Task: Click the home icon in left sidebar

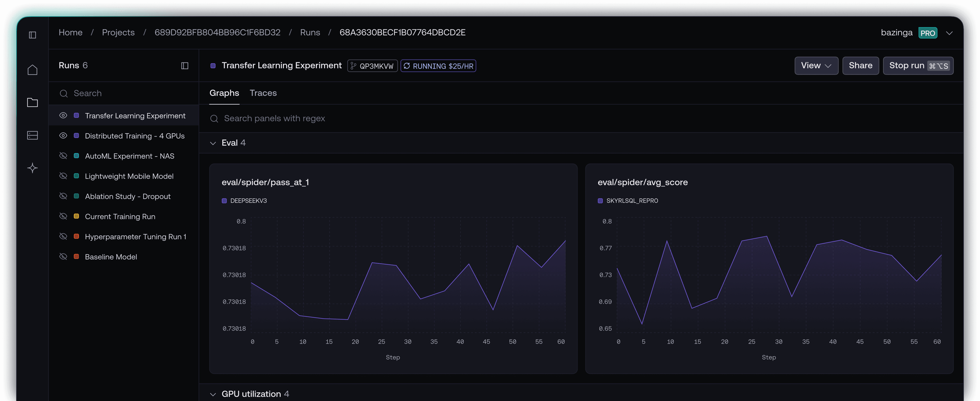Action: [x=32, y=70]
